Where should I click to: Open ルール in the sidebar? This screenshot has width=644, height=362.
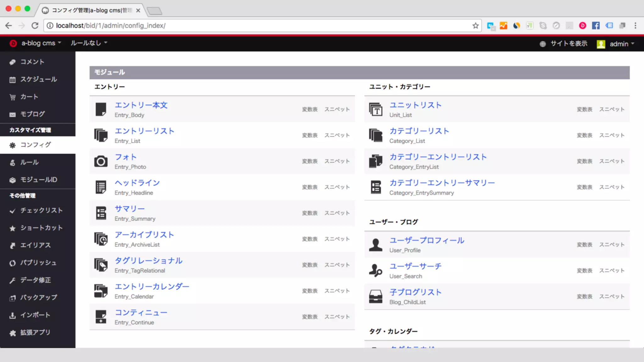(x=30, y=162)
